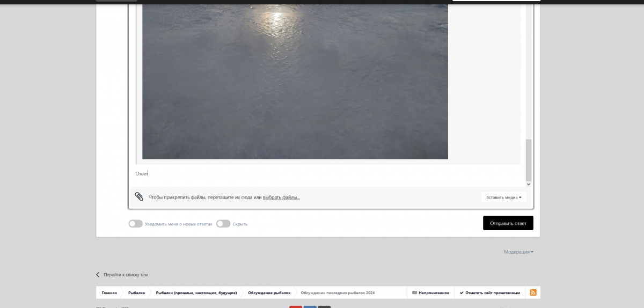Toggle the 'Скрыть' switch
The width and height of the screenshot is (644, 308).
click(x=223, y=224)
